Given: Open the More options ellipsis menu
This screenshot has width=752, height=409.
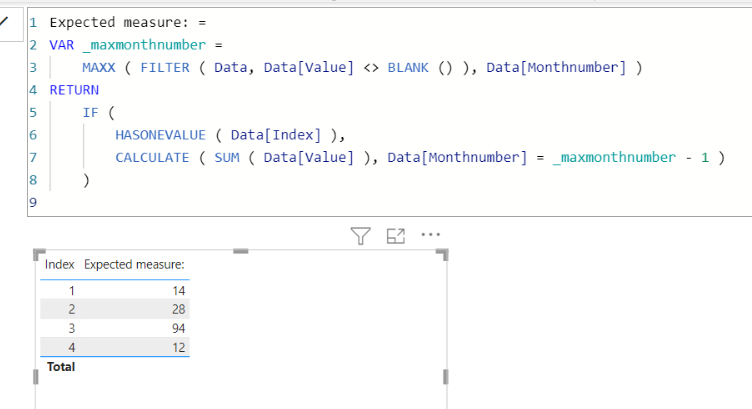Looking at the screenshot, I should (x=430, y=234).
